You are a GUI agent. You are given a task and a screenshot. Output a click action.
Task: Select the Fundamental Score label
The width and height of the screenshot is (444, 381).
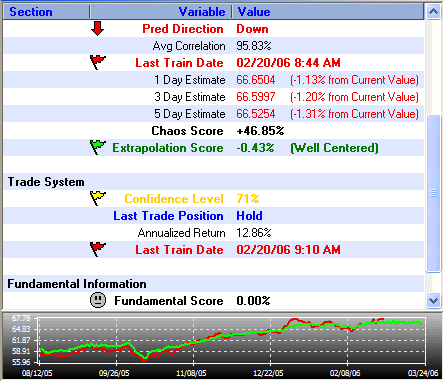(169, 301)
